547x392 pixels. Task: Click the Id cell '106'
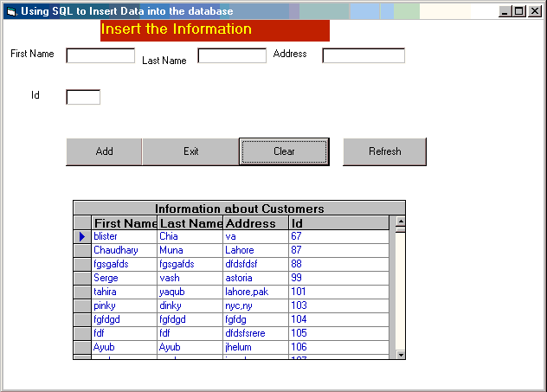[338, 347]
